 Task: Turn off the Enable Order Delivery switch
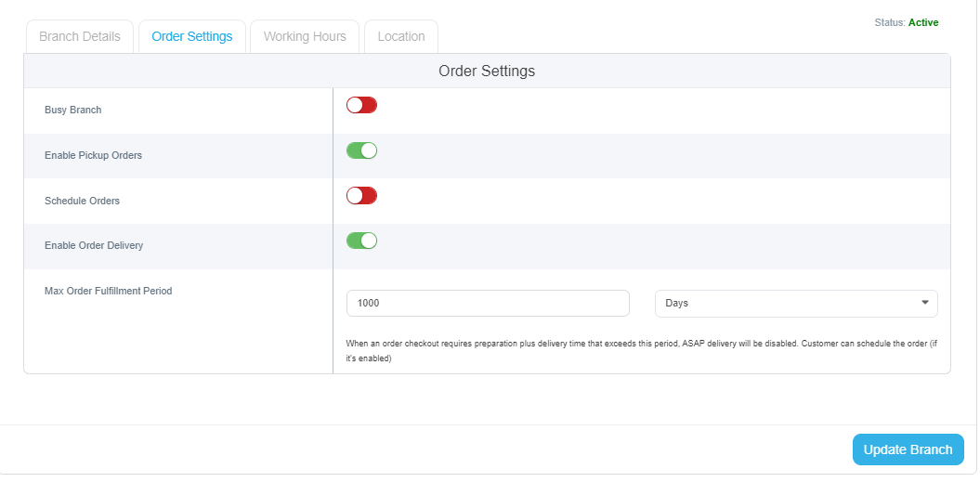tap(362, 241)
